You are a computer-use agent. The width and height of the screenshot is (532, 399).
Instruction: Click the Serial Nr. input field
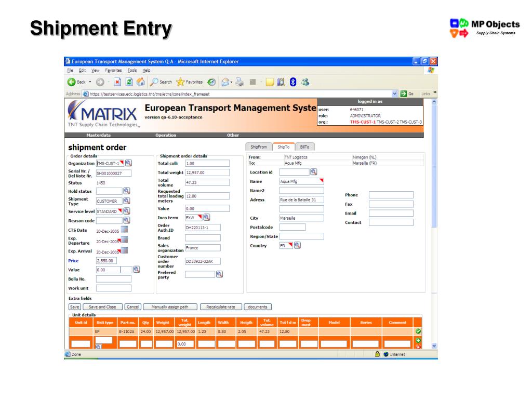click(114, 174)
